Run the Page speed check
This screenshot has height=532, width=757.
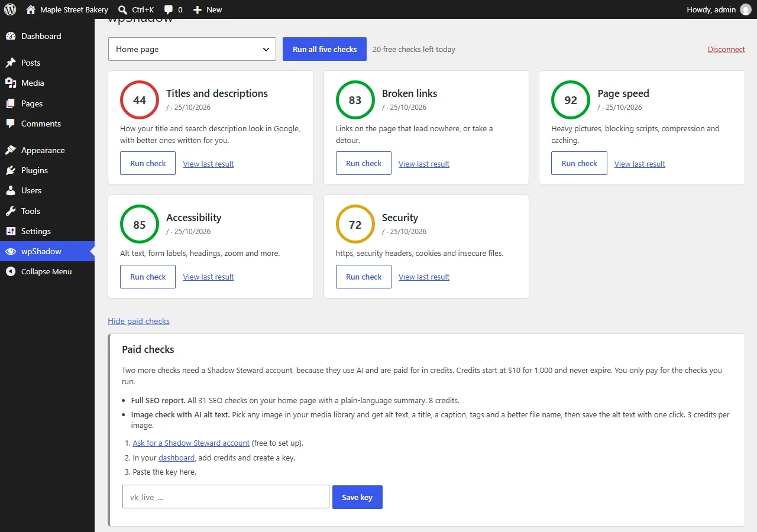(579, 163)
